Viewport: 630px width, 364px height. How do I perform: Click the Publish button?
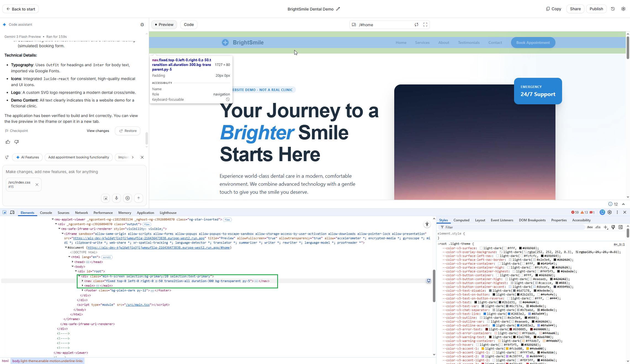point(596,9)
